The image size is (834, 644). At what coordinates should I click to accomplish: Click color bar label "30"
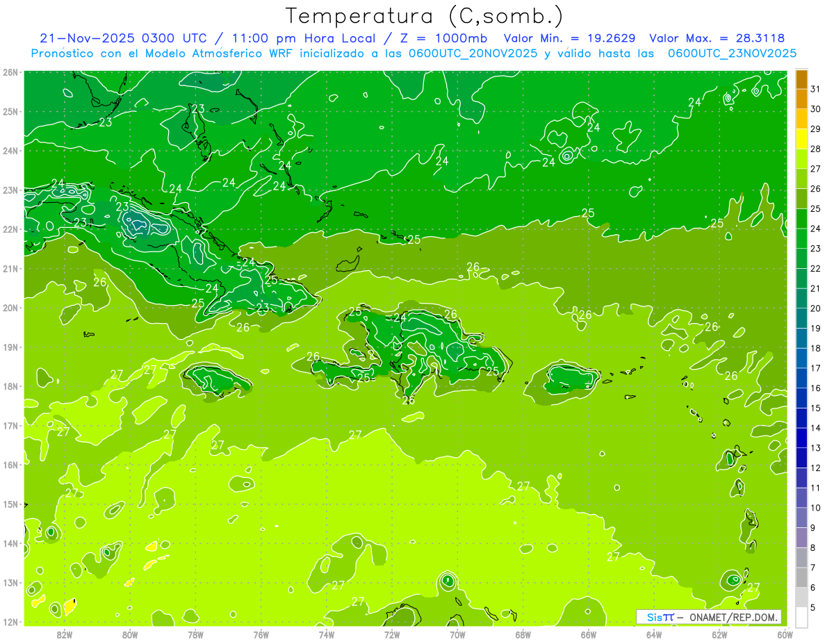pos(815,109)
